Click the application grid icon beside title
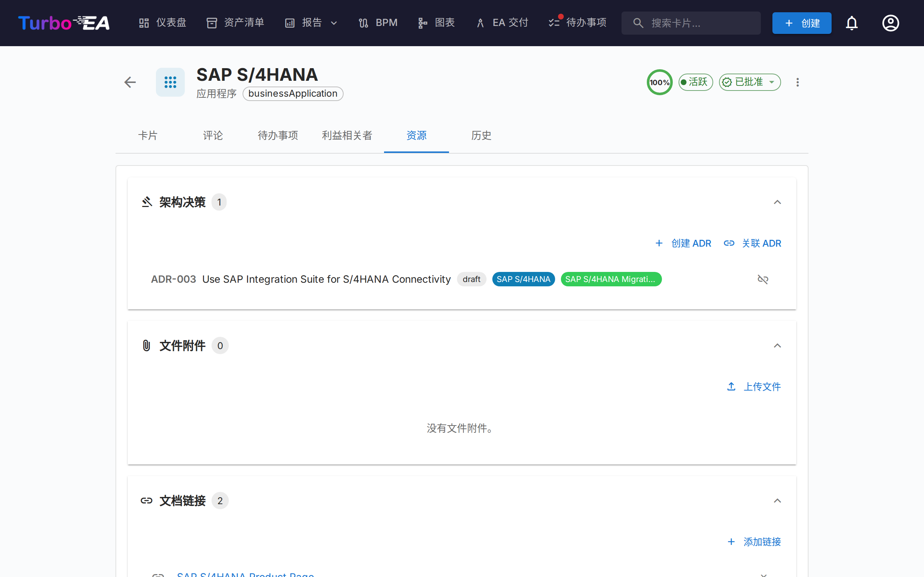The width and height of the screenshot is (924, 577). 170,82
